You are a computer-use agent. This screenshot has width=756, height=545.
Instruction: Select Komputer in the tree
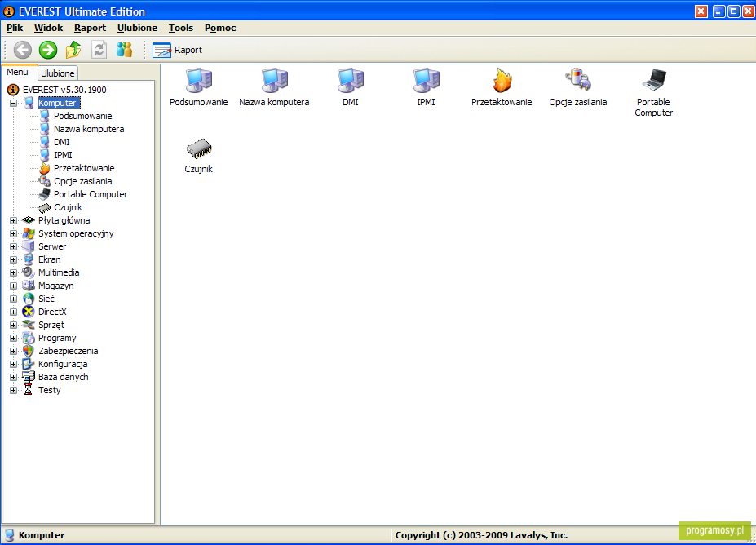(x=57, y=103)
